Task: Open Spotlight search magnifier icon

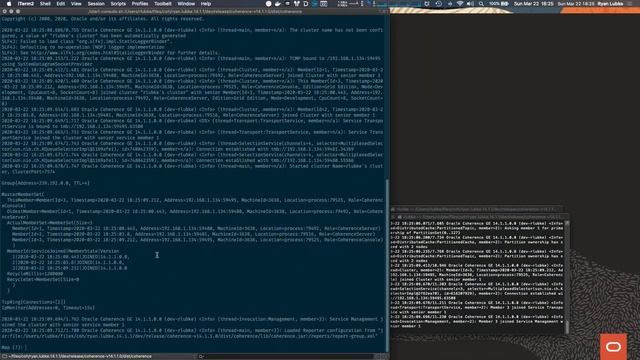Action: tap(482, 4)
